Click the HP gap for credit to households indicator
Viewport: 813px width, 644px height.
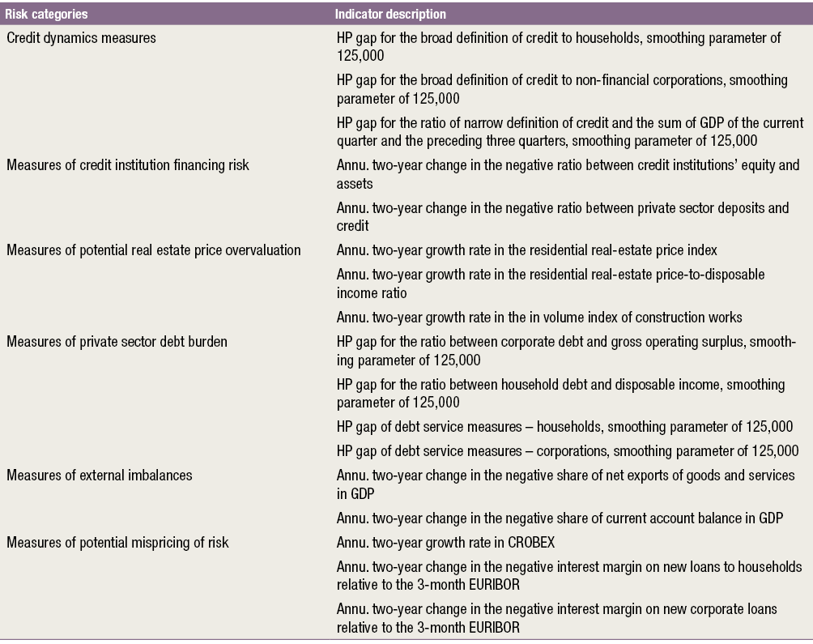coord(559,45)
